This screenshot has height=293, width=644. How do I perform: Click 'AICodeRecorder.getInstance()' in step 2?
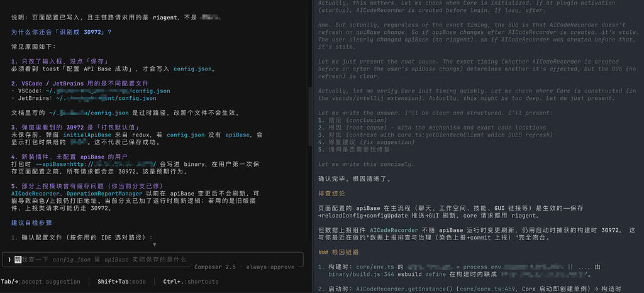pyautogui.click(x=404, y=289)
